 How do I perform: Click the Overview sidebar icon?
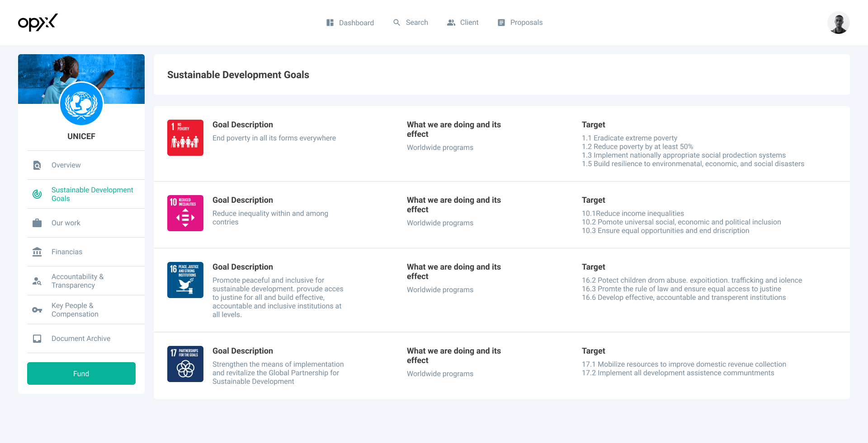[37, 165]
